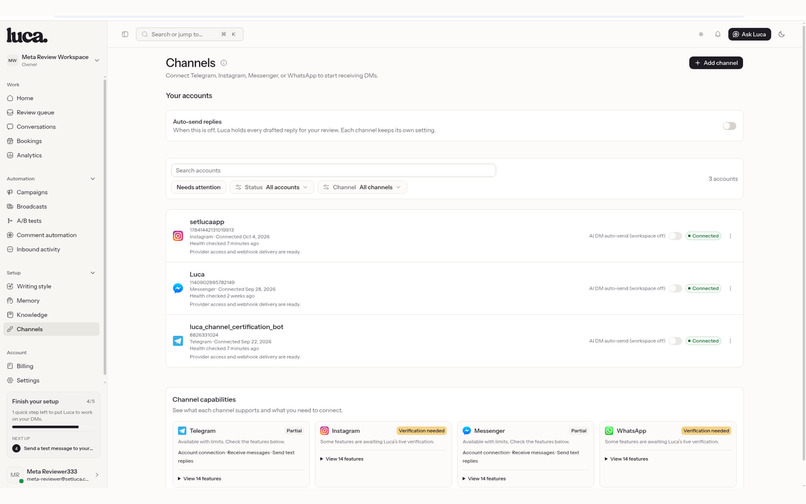The height and width of the screenshot is (504, 806).
Task: Toggle workspace Auto-send replies switch
Action: 729,126
